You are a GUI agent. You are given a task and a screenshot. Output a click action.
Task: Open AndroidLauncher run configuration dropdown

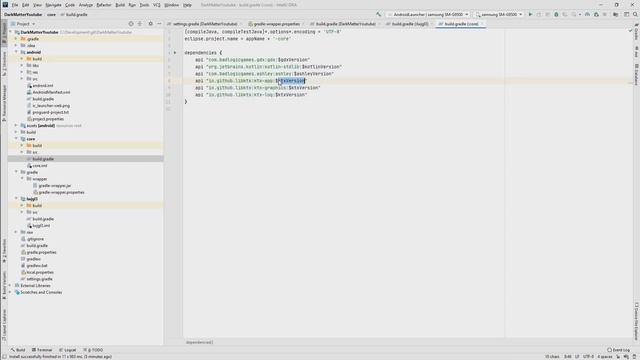[427, 14]
